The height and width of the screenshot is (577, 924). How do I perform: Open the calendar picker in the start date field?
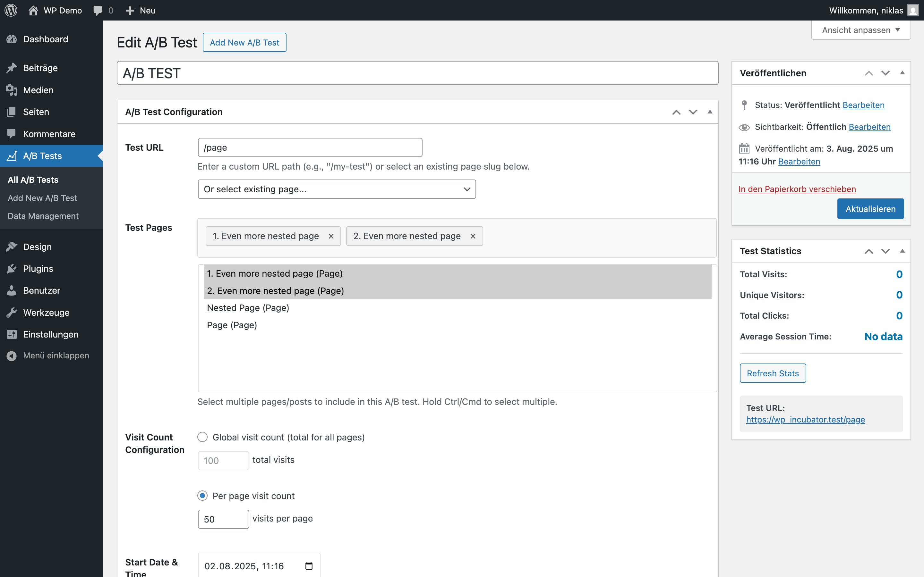click(309, 565)
